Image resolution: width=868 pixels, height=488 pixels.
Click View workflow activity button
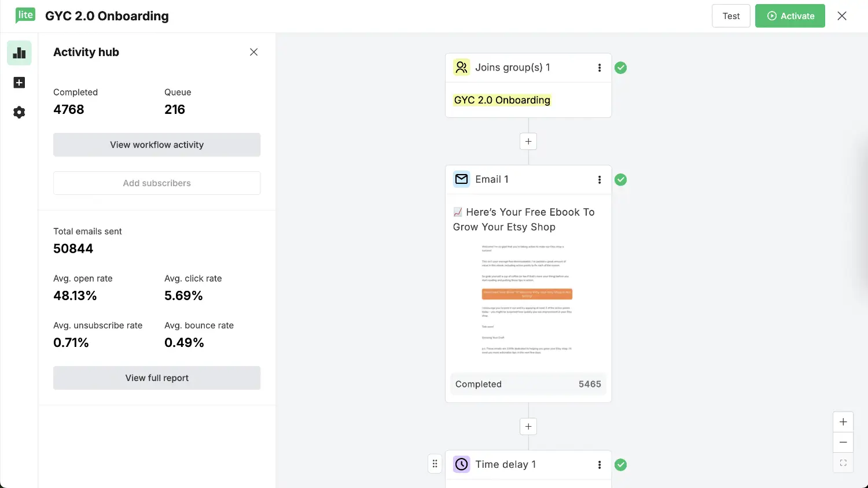point(157,145)
